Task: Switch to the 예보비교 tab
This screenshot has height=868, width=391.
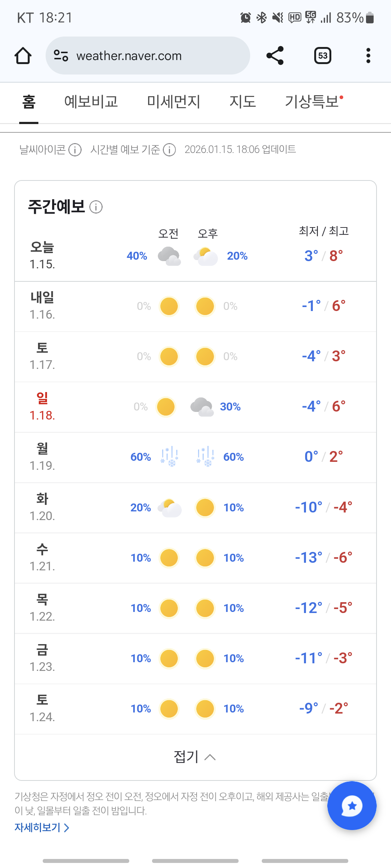Action: point(91,102)
